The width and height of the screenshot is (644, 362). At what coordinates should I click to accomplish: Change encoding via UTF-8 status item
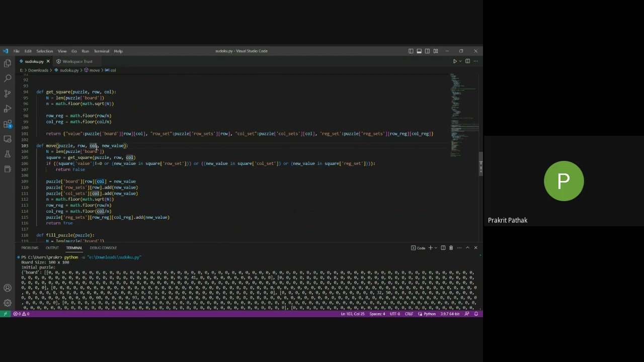(395, 314)
